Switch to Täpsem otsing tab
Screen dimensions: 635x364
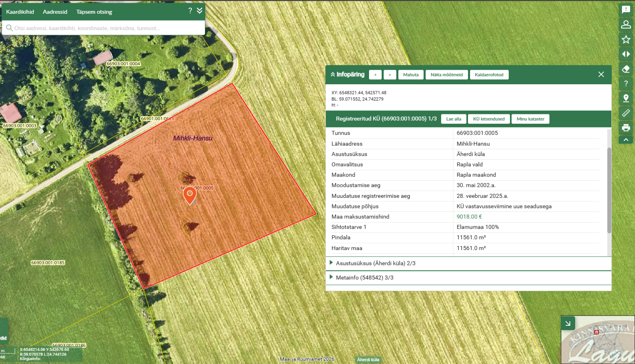[94, 12]
